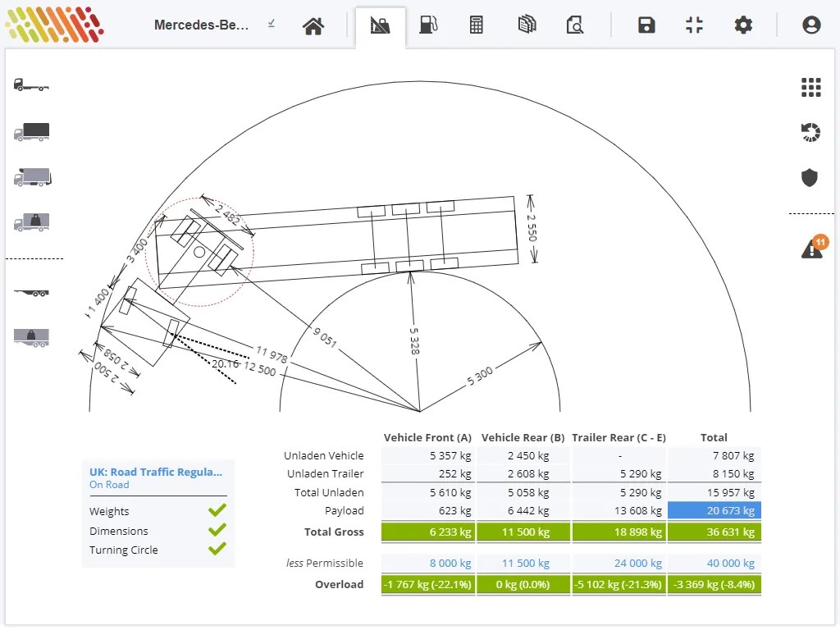The width and height of the screenshot is (840, 630).
Task: Click the -1 767 kg (-22.1%) overload cell
Action: [x=427, y=584]
